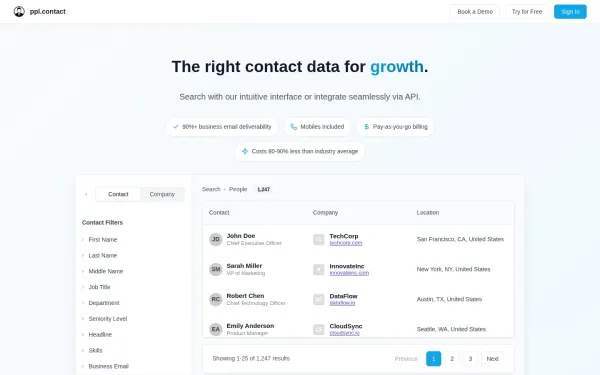This screenshot has height=375, width=600.
Task: Click the SM avatar for Sarah Miller
Action: click(x=216, y=269)
